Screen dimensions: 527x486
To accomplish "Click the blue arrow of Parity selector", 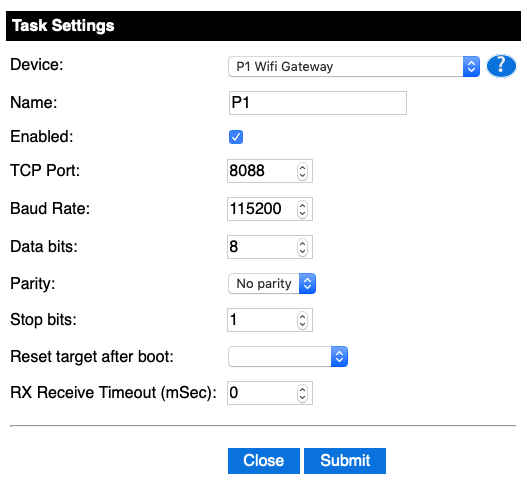I will (307, 284).
